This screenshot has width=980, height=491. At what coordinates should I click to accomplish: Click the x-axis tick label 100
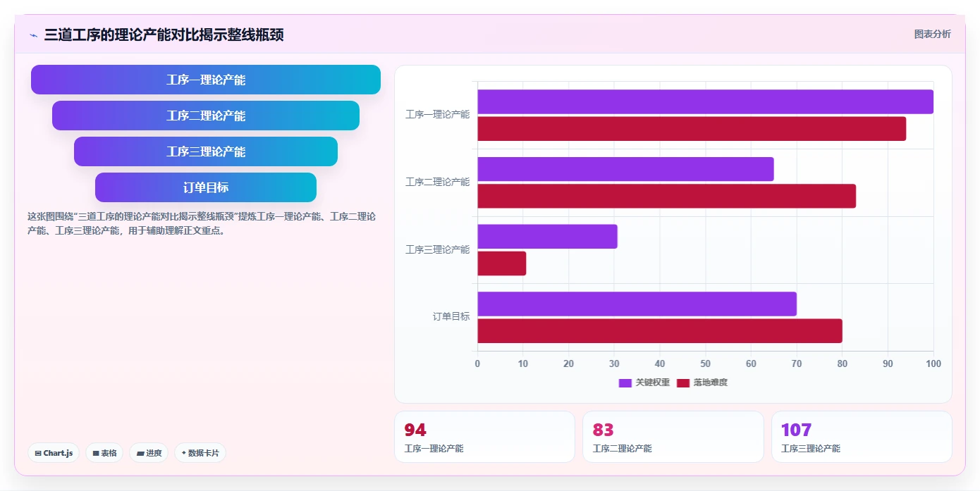click(x=933, y=363)
